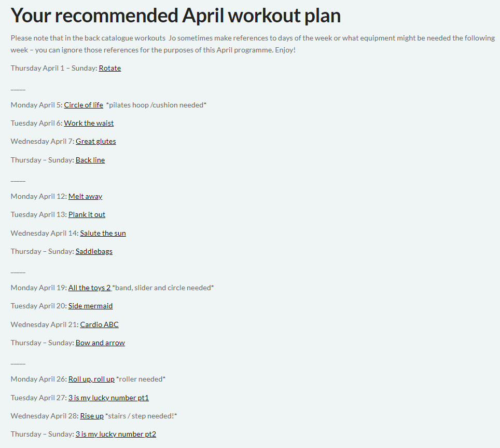The height and width of the screenshot is (448, 500).
Task: Click the Plank it out link
Action: pos(87,214)
